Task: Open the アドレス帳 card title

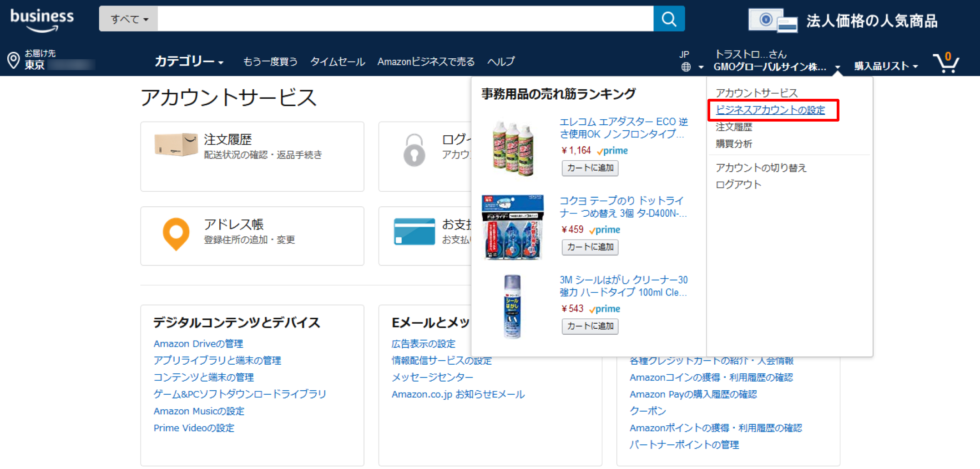Action: click(x=234, y=224)
